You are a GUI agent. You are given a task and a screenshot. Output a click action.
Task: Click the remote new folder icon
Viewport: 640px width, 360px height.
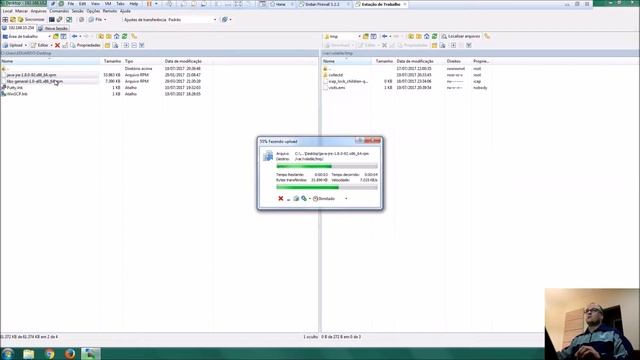[x=434, y=45]
